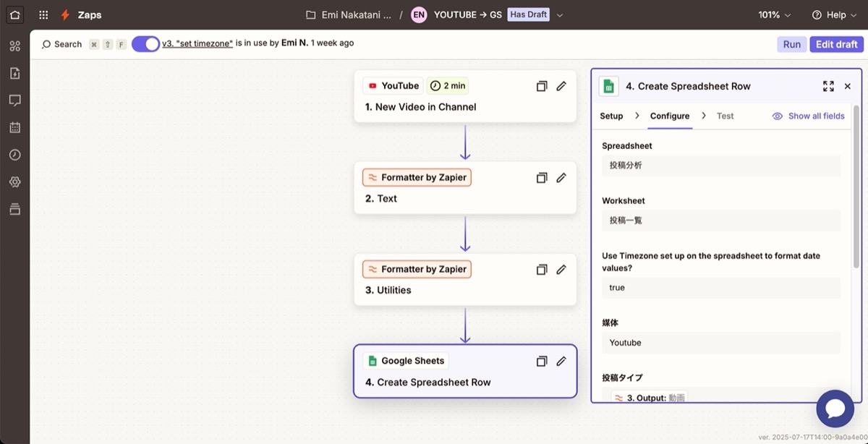Select step card 1. New Video in Channel

[465, 96]
